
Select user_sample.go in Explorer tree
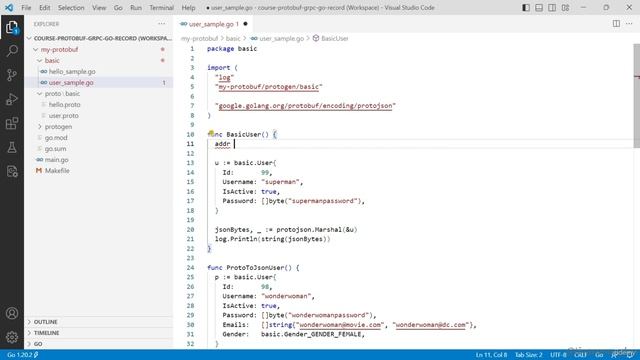(x=98, y=82)
